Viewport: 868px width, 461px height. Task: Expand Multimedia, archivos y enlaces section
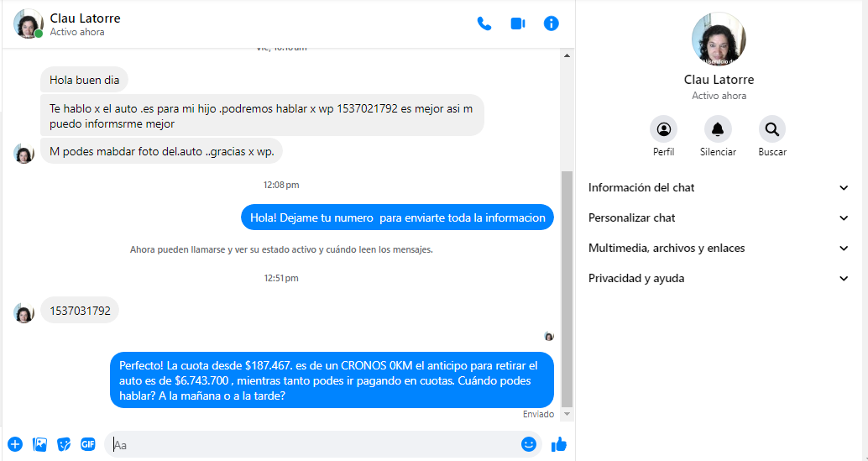click(x=719, y=248)
